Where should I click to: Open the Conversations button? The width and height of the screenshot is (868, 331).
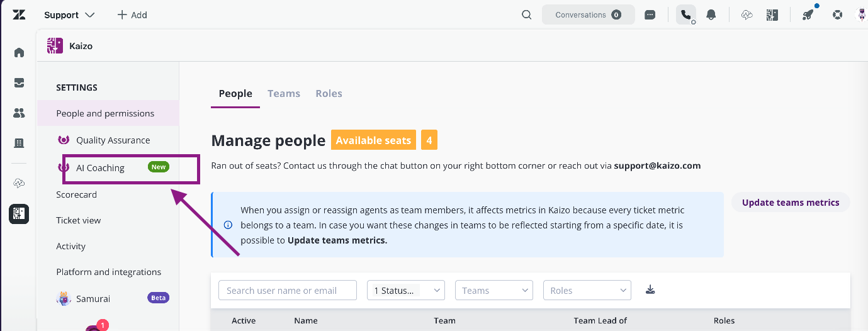coord(588,14)
